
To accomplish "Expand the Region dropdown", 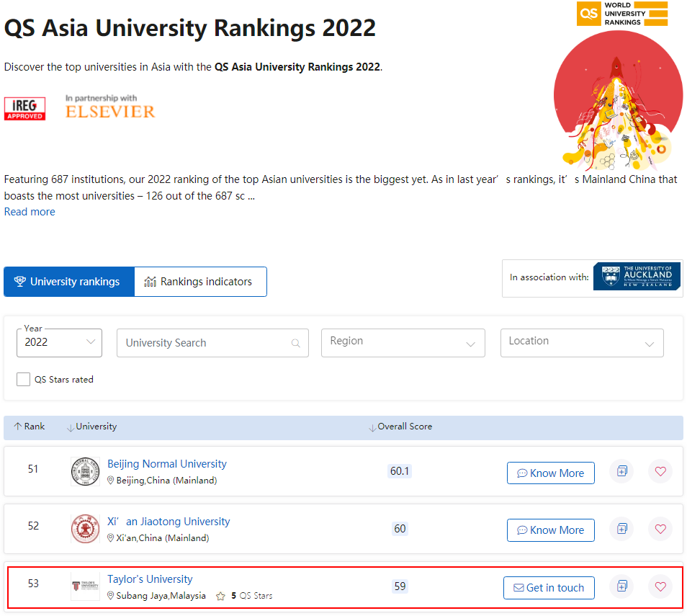I will (x=403, y=343).
